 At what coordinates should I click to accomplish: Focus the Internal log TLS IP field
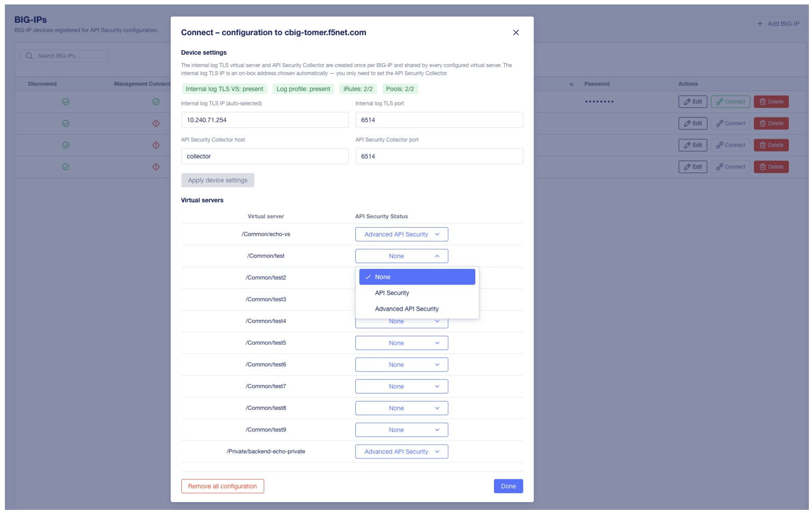pyautogui.click(x=265, y=120)
